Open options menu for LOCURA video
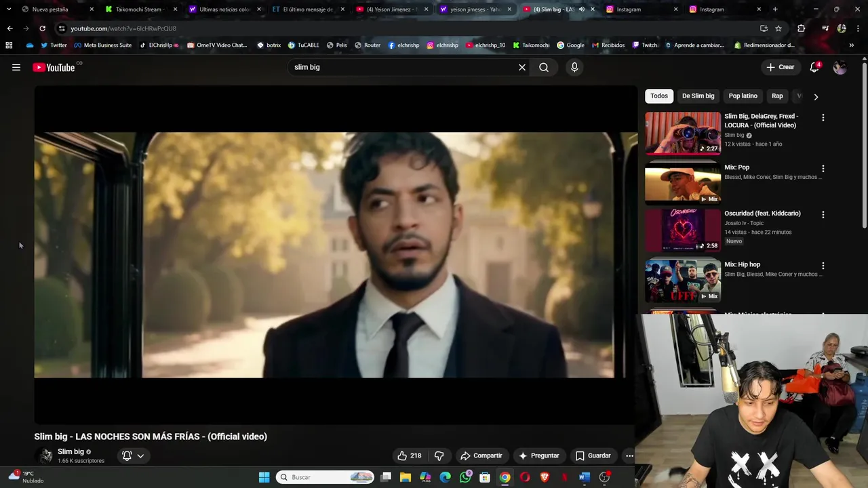The width and height of the screenshot is (868, 488). coord(823,117)
